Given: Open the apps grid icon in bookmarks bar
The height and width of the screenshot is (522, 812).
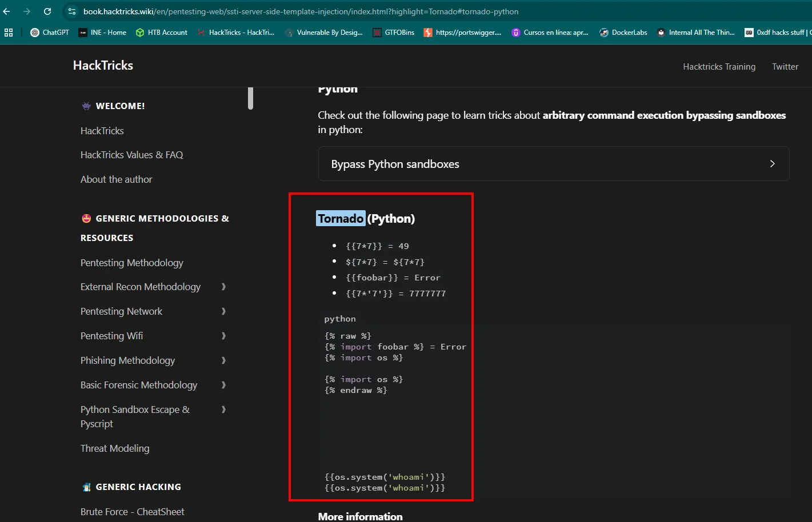Looking at the screenshot, I should (9, 33).
